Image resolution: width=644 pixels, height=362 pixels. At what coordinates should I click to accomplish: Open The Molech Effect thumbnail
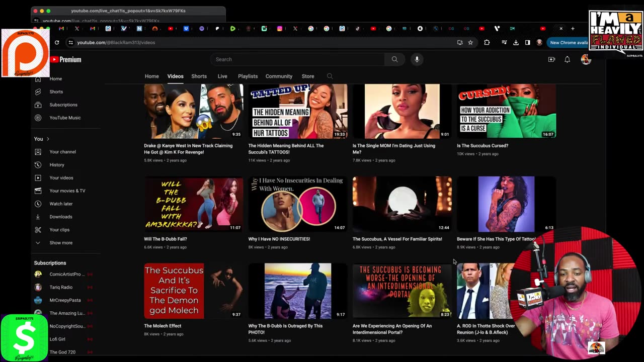click(194, 291)
